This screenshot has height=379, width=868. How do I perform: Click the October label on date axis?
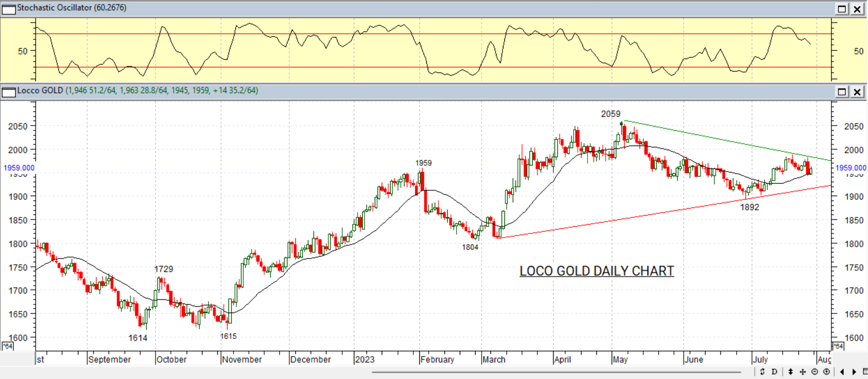tap(171, 360)
